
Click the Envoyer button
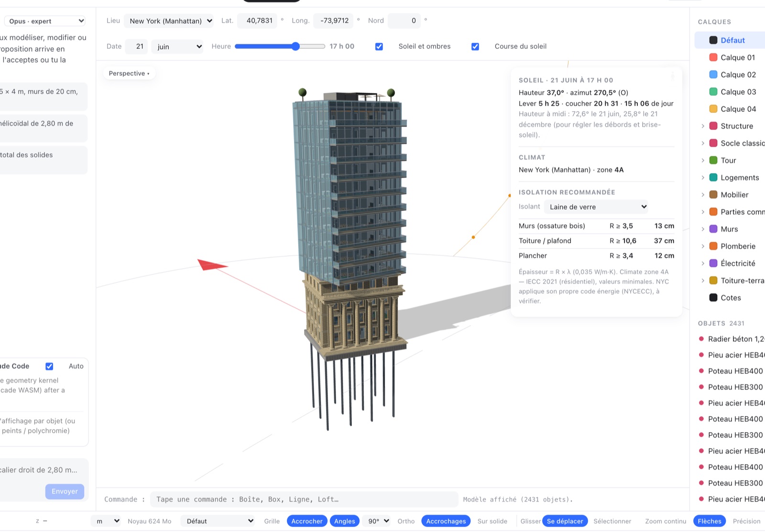(65, 491)
